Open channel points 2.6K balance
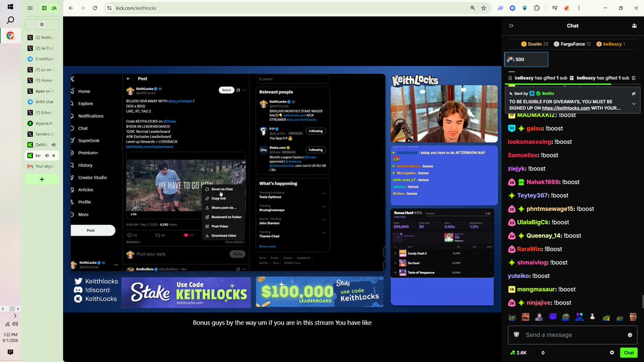This screenshot has width=644, height=362. pos(518,352)
